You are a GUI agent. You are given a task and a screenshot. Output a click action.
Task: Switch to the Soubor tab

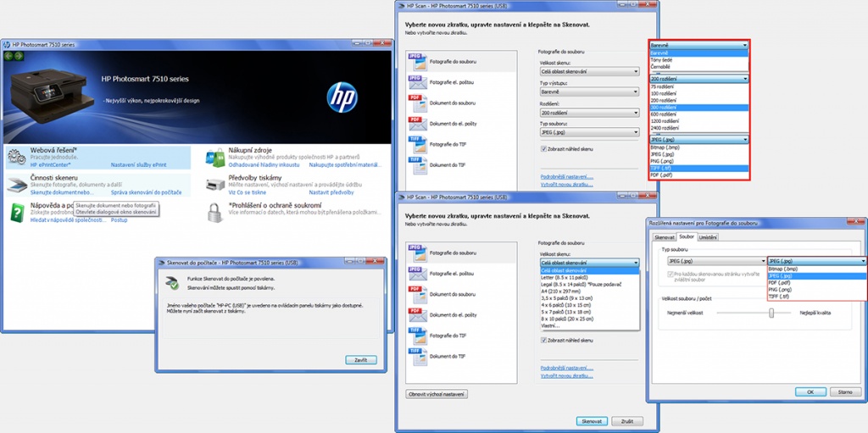tap(687, 236)
